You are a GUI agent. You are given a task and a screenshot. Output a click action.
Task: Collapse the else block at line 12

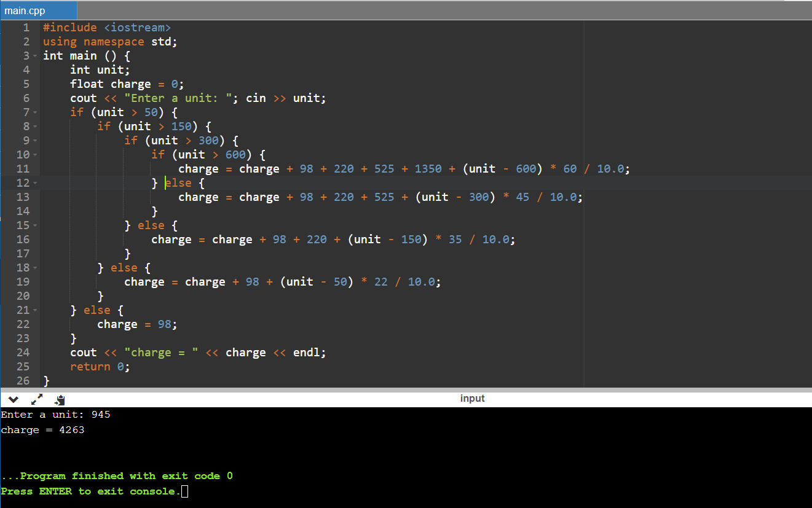pyautogui.click(x=34, y=183)
